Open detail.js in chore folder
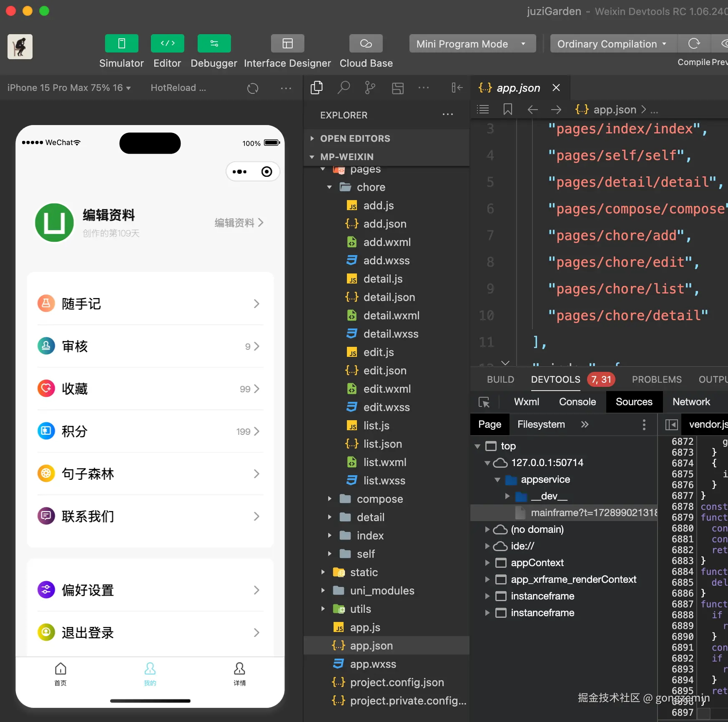This screenshot has height=722, width=728. tap(387, 279)
